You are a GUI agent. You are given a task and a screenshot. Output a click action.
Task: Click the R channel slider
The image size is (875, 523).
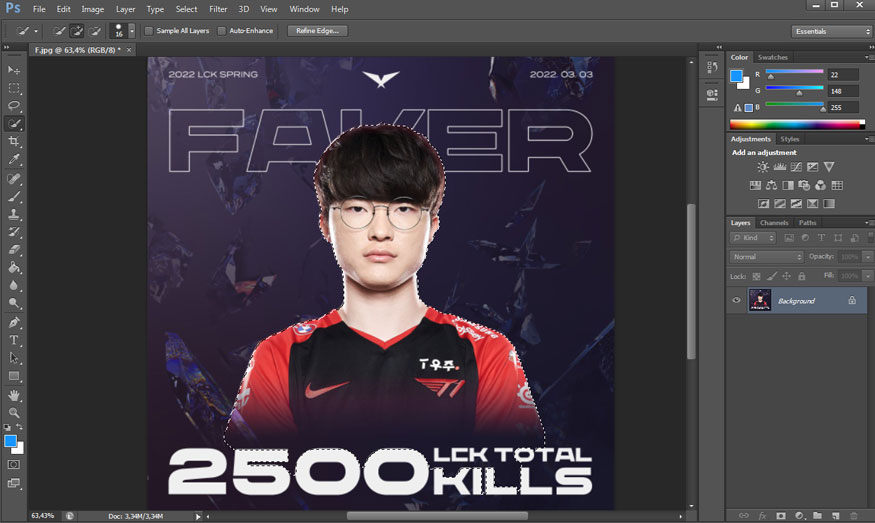coord(794,73)
